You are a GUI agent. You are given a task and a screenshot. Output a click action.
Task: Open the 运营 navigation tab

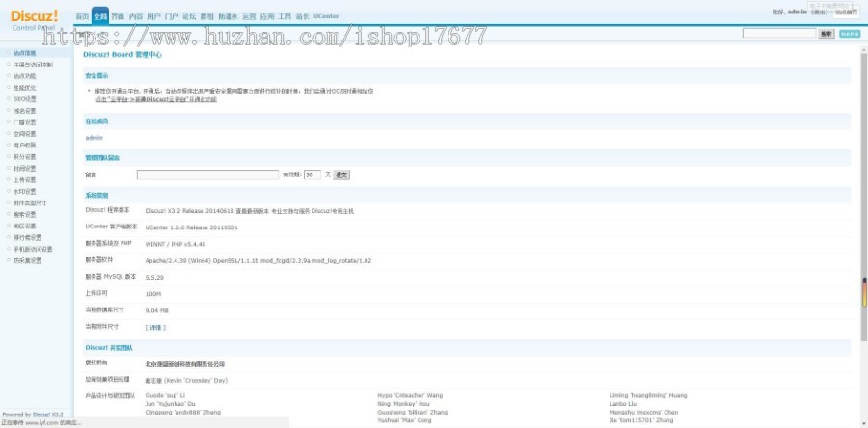pos(249,16)
